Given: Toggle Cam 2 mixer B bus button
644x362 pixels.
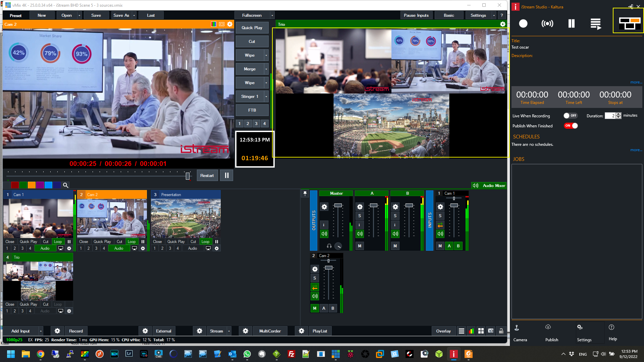Looking at the screenshot, I should pos(333,308).
